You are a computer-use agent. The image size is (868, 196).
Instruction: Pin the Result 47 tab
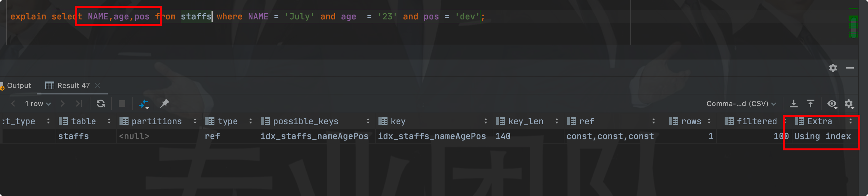[164, 103]
